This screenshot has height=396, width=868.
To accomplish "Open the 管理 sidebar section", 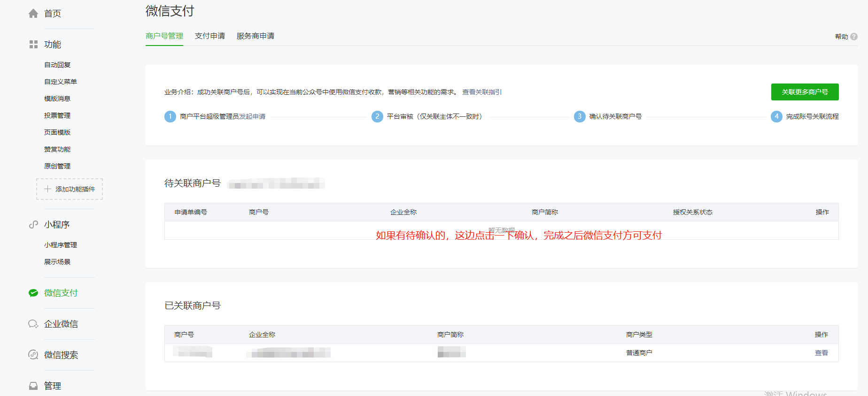I will coord(53,386).
